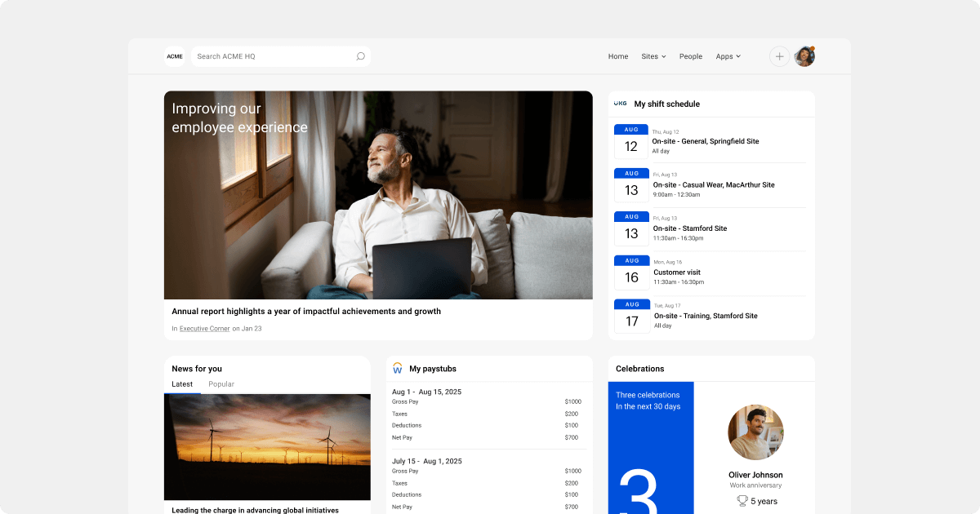Viewport: 980px width, 514px height.
Task: Click the Improving our employee experience title
Action: point(239,118)
